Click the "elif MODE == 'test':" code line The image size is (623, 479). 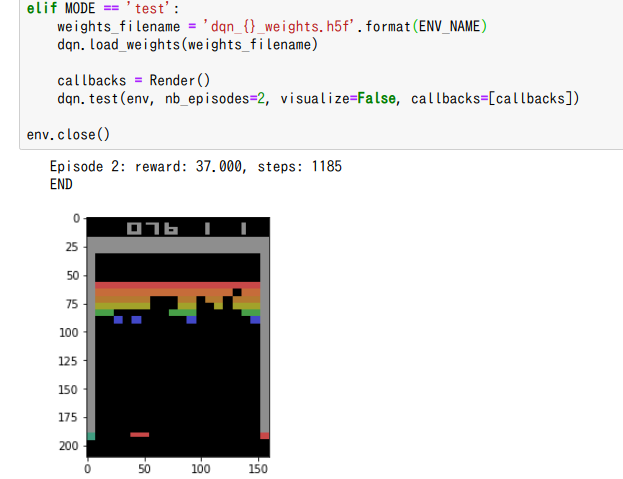point(103,8)
